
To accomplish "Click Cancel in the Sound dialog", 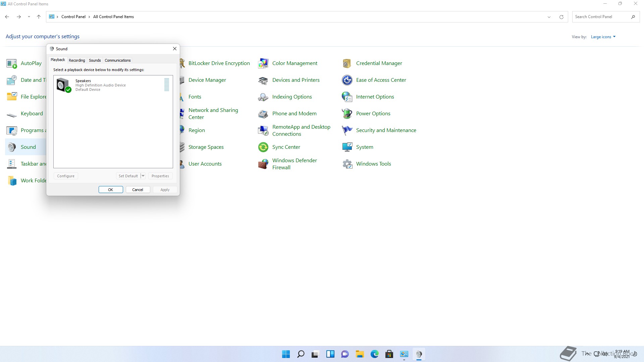I will click(138, 190).
